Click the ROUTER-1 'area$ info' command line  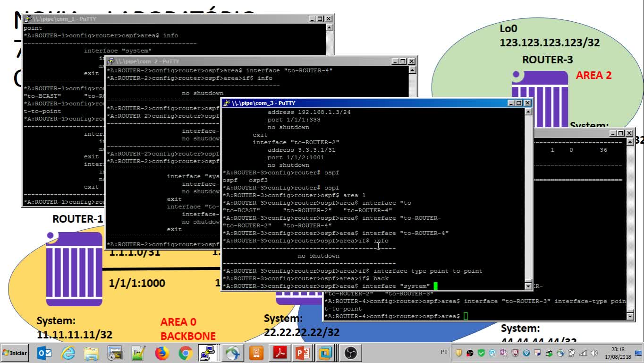point(101,35)
